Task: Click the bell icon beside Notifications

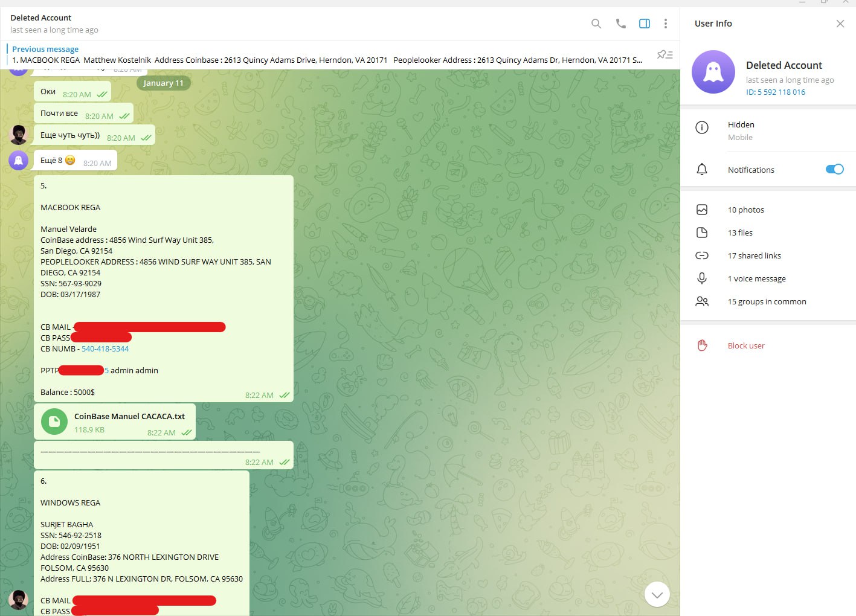Action: pos(702,170)
